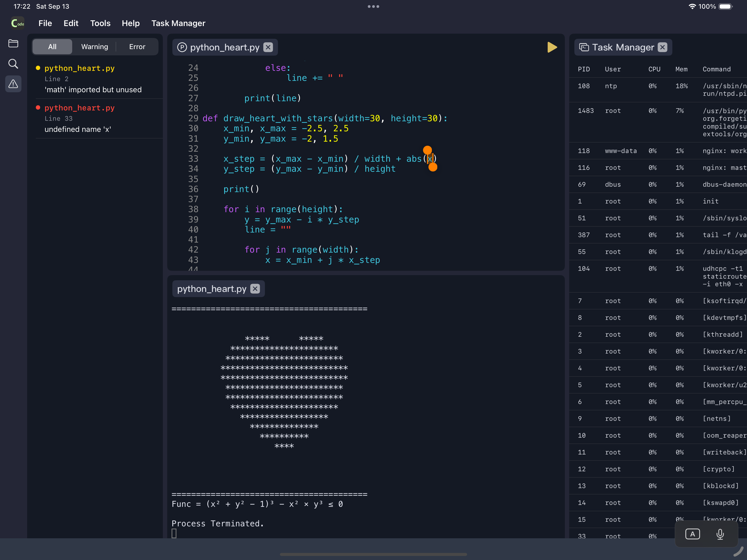
Task: Click the CPU column header
Action: [654, 69]
